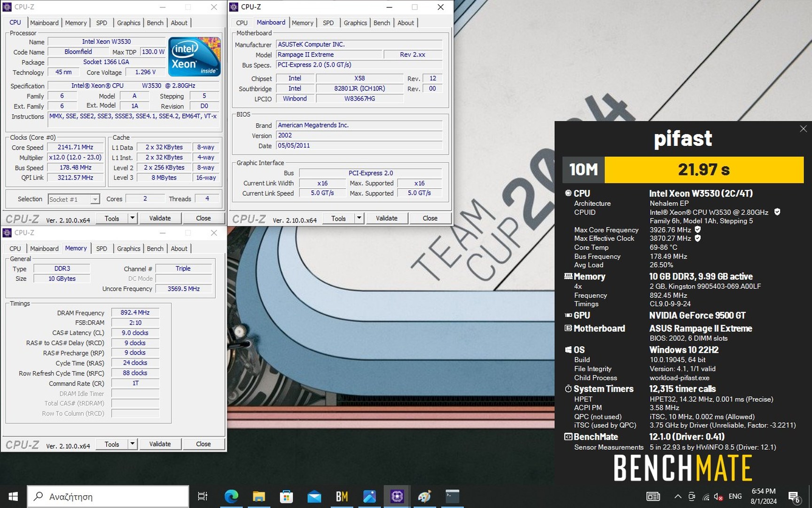Click the chipset X58 field
Screen dimensions: 812x508
(x=359, y=78)
